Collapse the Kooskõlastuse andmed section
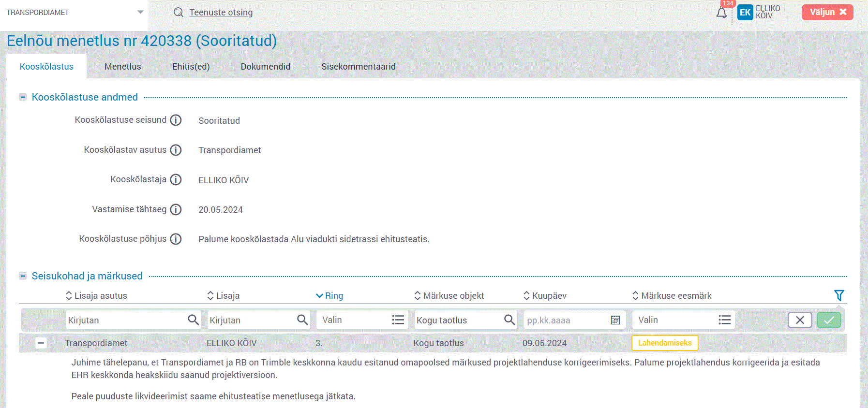The width and height of the screenshot is (868, 408). (23, 97)
